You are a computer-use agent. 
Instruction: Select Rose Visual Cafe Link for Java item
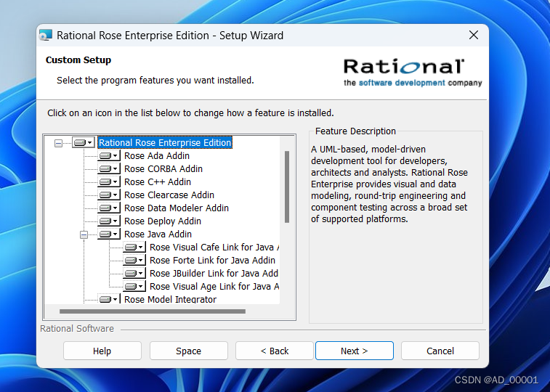(214, 248)
